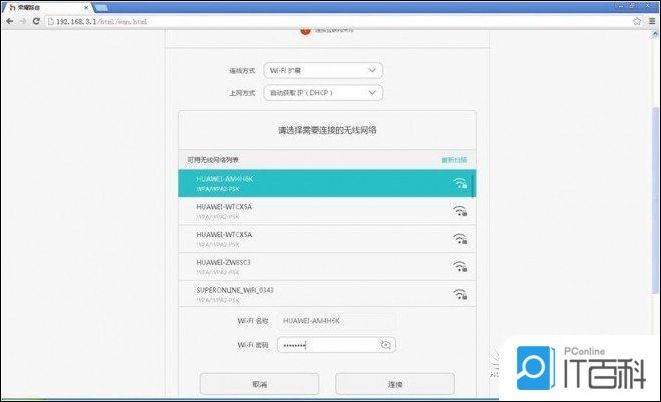
Task: Click the address bar showing 192.168.3.1
Action: (337, 21)
